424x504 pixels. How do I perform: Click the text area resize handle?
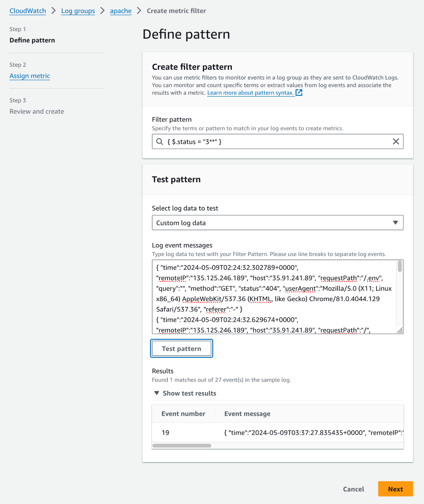click(400, 330)
